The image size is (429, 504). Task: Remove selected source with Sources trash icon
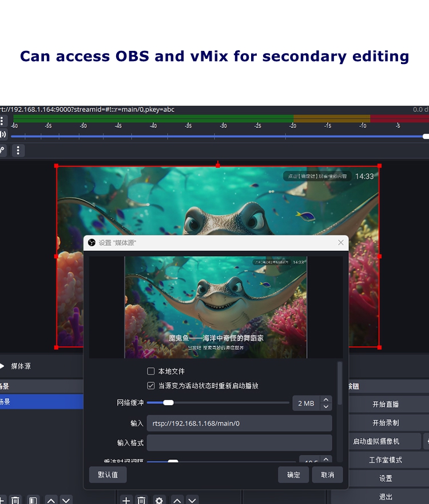(x=141, y=500)
